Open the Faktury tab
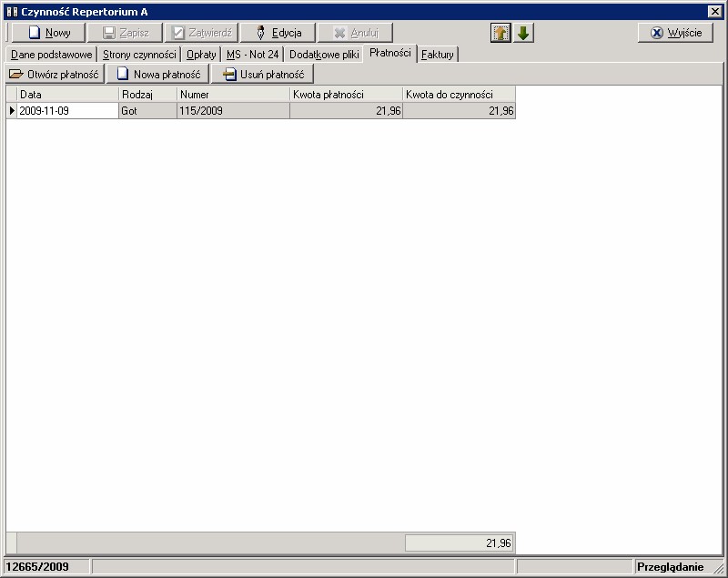 [438, 55]
